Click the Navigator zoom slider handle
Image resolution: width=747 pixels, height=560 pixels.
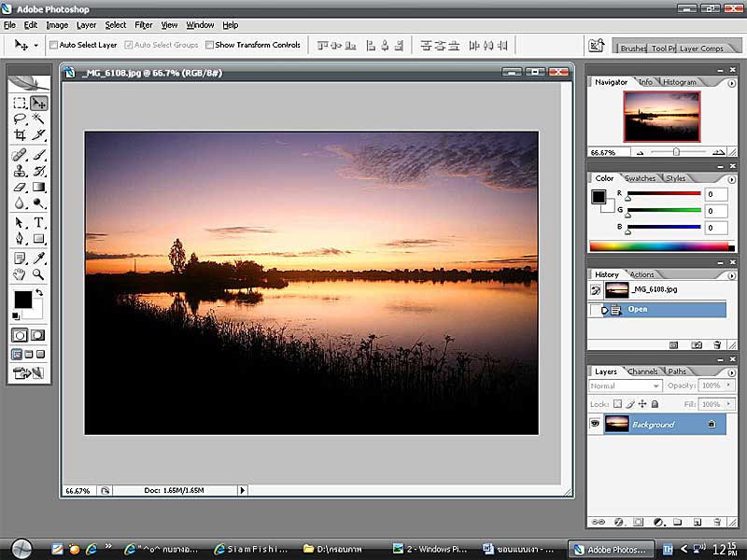pyautogui.click(x=676, y=152)
